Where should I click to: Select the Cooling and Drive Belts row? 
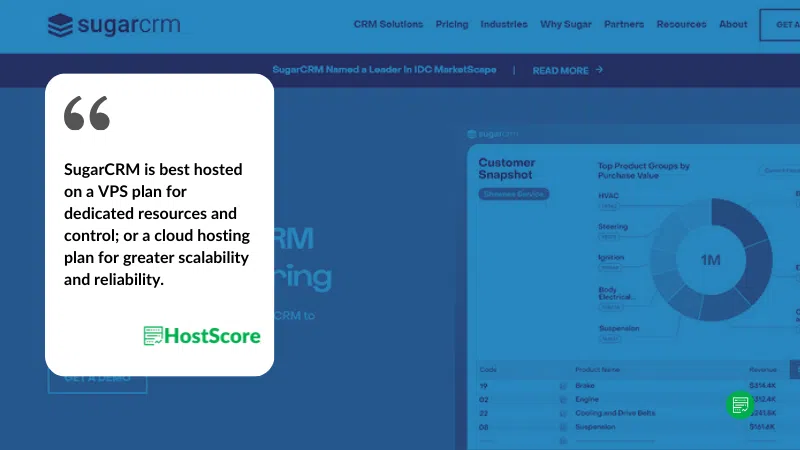click(x=617, y=413)
